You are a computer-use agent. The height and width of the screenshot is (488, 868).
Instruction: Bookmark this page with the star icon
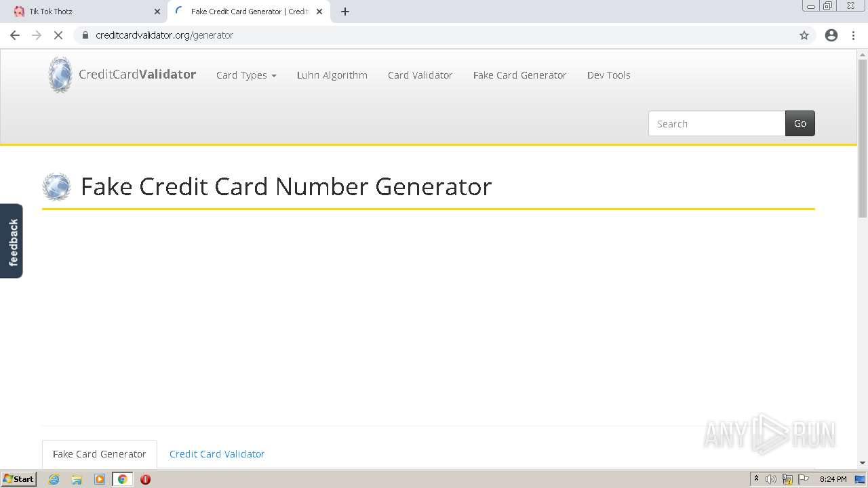tap(804, 35)
